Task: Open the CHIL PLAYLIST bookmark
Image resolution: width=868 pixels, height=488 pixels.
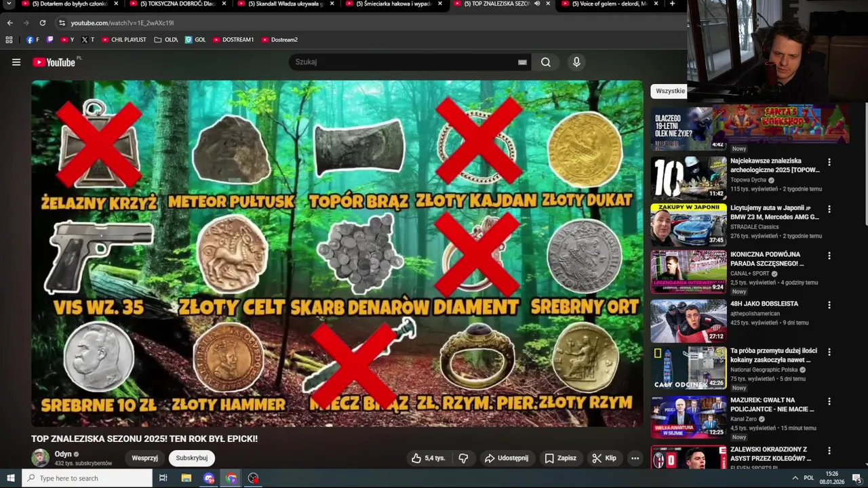Action: tap(123, 39)
